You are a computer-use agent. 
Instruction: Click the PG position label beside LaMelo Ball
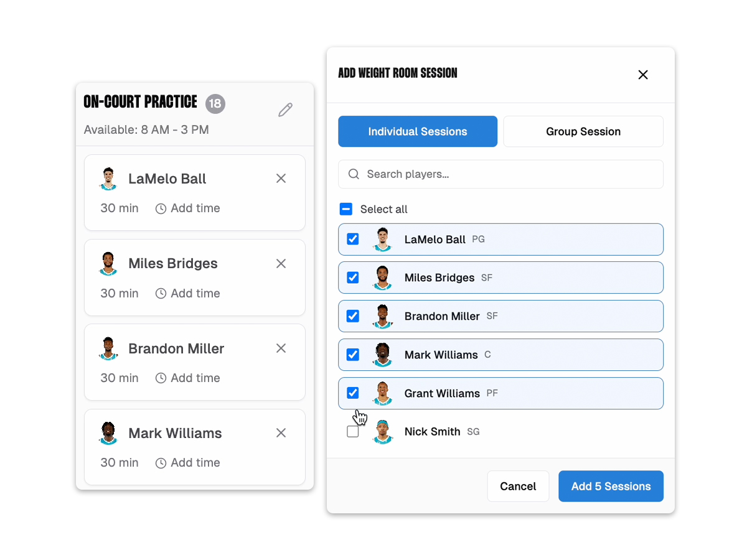[x=478, y=240]
